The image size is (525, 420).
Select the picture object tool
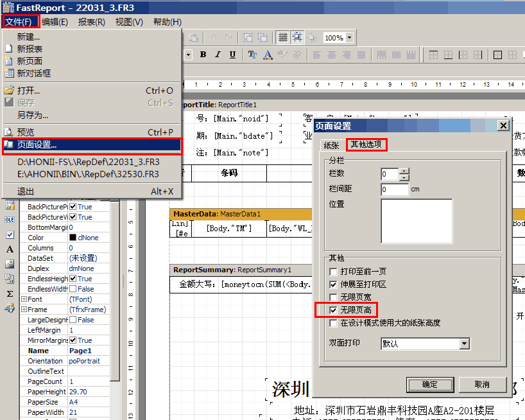(x=10, y=264)
